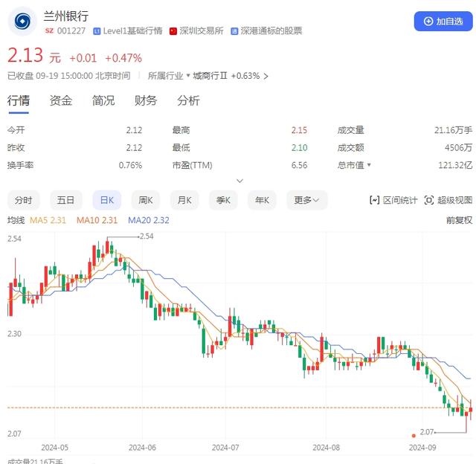Click the 市盈(TTM) value 6.56
The width and height of the screenshot is (476, 464).
coord(299,165)
